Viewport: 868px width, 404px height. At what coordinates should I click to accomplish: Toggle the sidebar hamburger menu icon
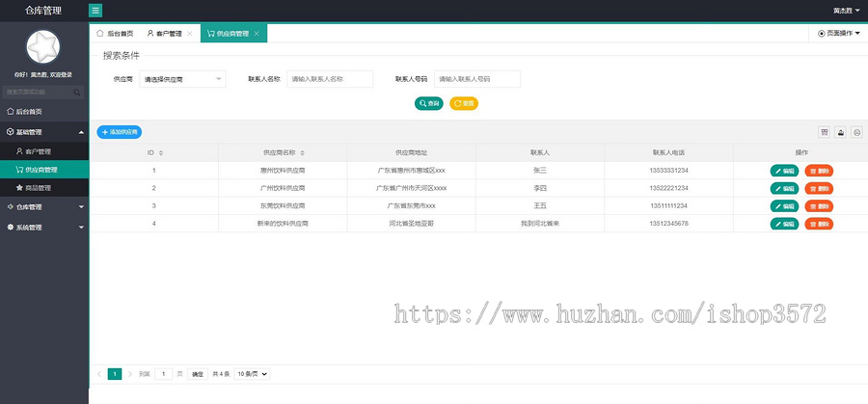[x=95, y=11]
